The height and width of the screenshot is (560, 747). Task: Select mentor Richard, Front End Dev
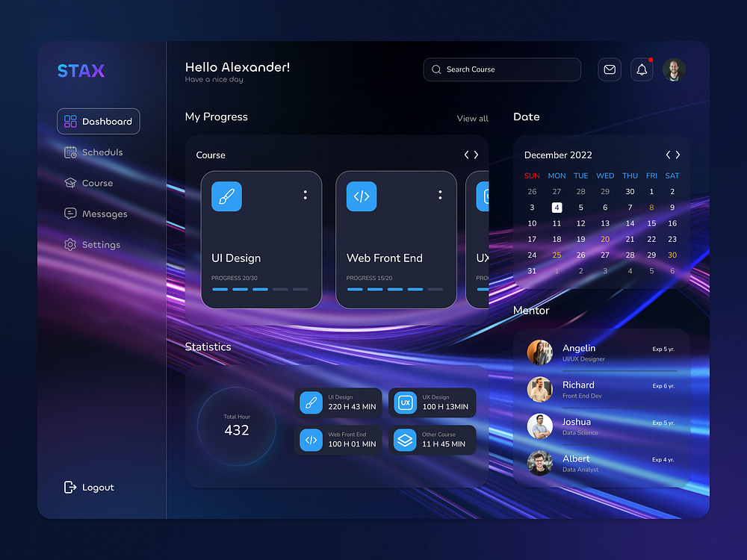[601, 390]
